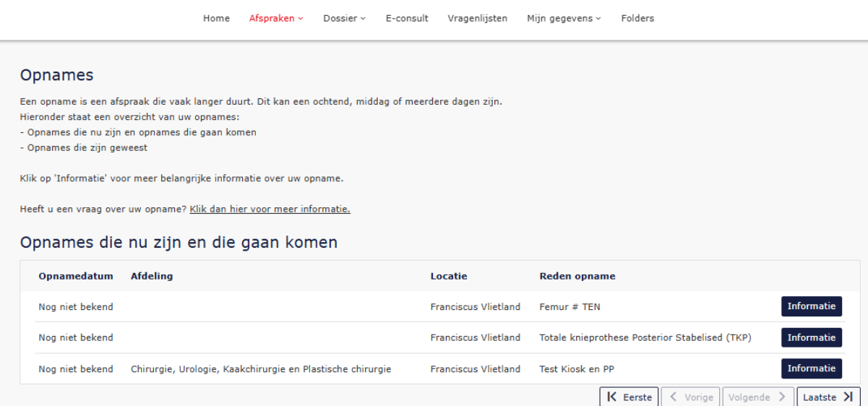Go to Vragenlijsten in navigation
The image size is (868, 406).
pos(477,19)
